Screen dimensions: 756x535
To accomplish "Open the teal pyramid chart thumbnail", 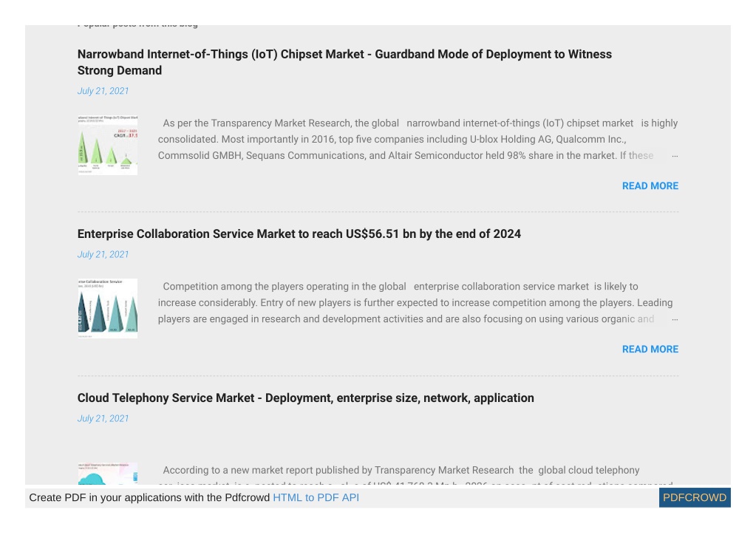I will [107, 308].
